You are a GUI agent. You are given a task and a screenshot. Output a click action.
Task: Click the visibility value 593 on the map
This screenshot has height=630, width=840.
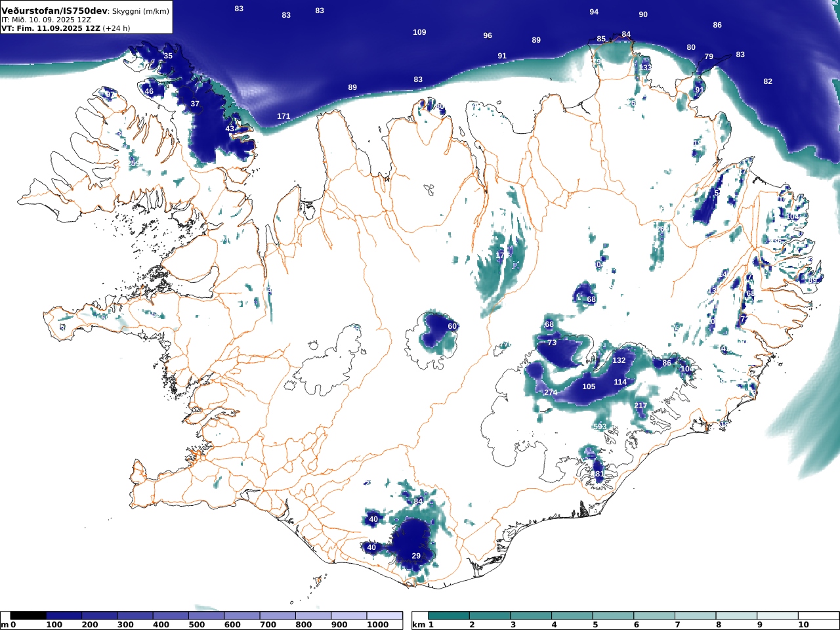[x=600, y=427]
